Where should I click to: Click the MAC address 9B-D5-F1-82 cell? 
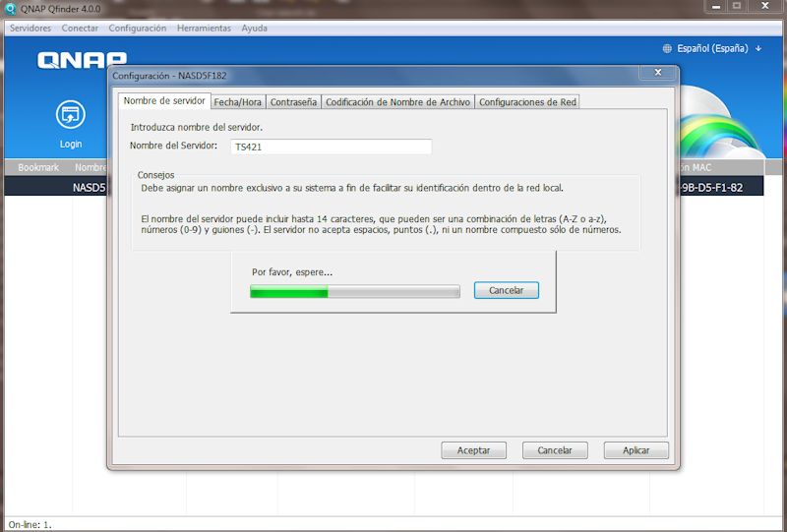[x=711, y=188]
